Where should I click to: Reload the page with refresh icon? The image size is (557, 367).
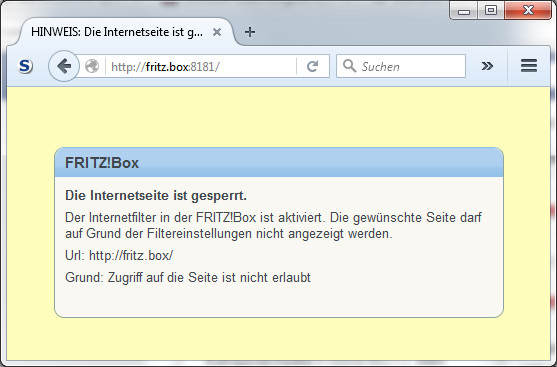312,66
